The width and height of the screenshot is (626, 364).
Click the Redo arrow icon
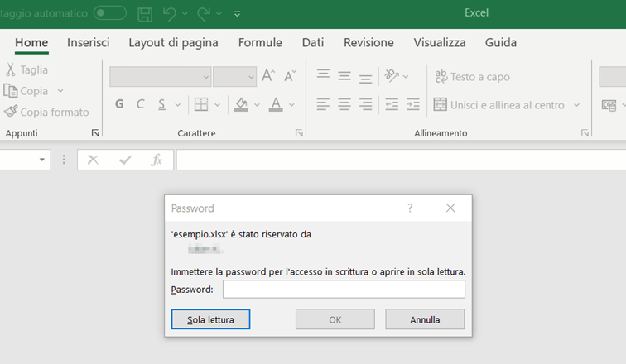204,14
